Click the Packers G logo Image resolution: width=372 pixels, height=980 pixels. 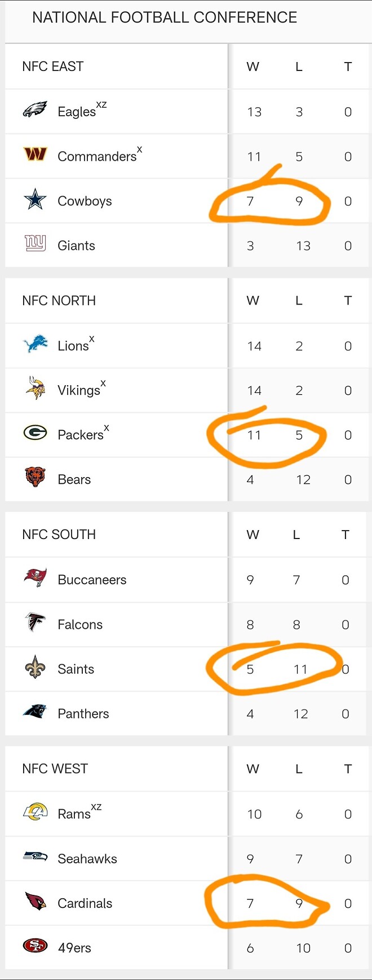click(x=35, y=433)
